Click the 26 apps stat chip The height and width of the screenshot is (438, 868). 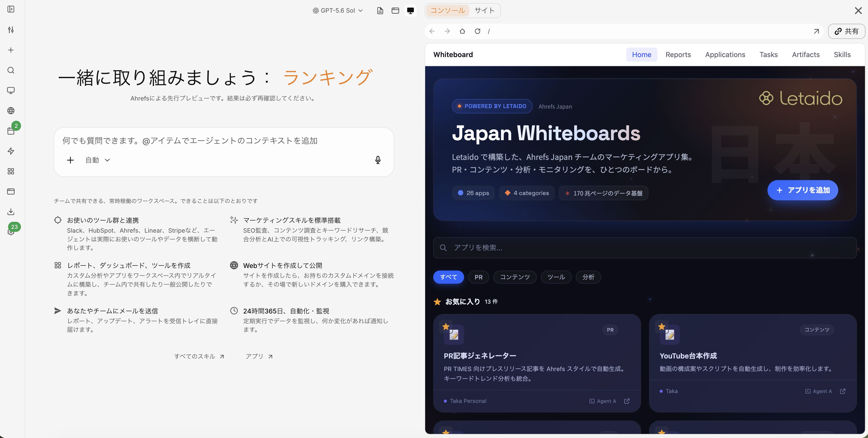coord(473,193)
